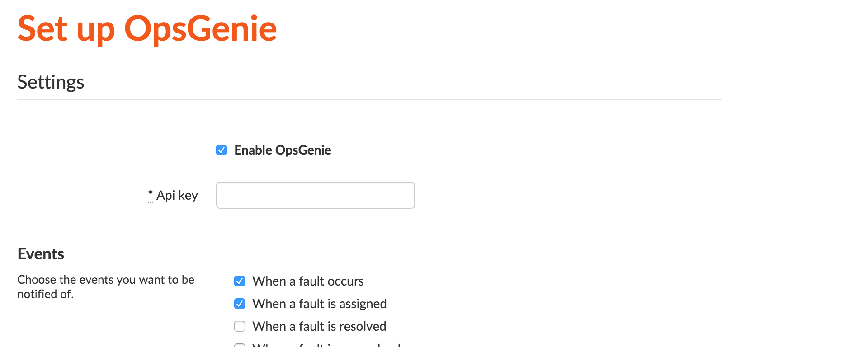
Task: Click the "Api key" field label
Action: click(x=177, y=195)
